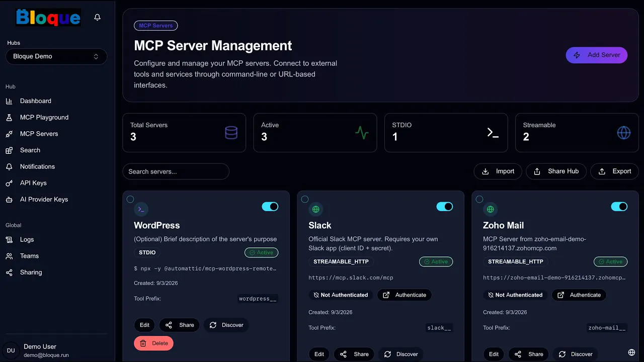This screenshot has width=644, height=362.
Task: Click the STDIO terminal prompt icon
Action: [493, 133]
